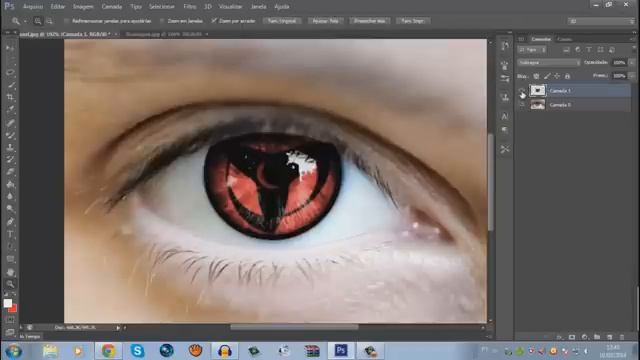Open the zoom tool preset picker arrow
Screen dimensions: 640x360
pos(25,21)
